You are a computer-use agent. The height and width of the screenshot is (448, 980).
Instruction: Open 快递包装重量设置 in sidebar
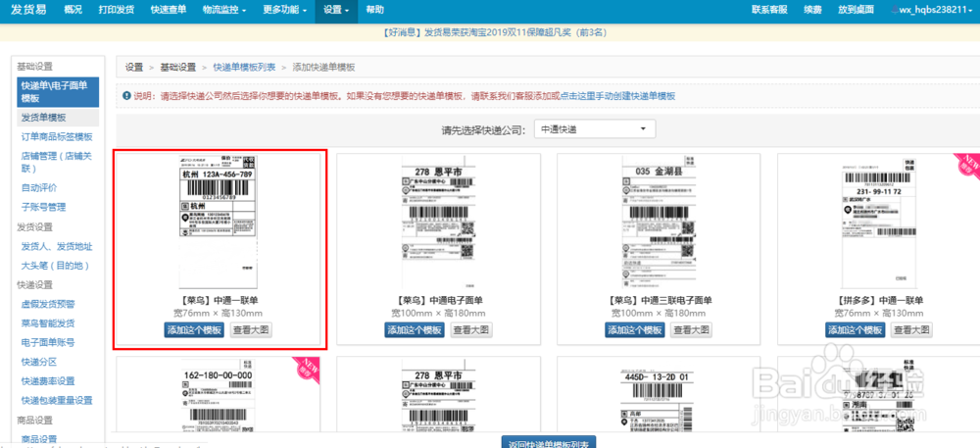coord(57,401)
